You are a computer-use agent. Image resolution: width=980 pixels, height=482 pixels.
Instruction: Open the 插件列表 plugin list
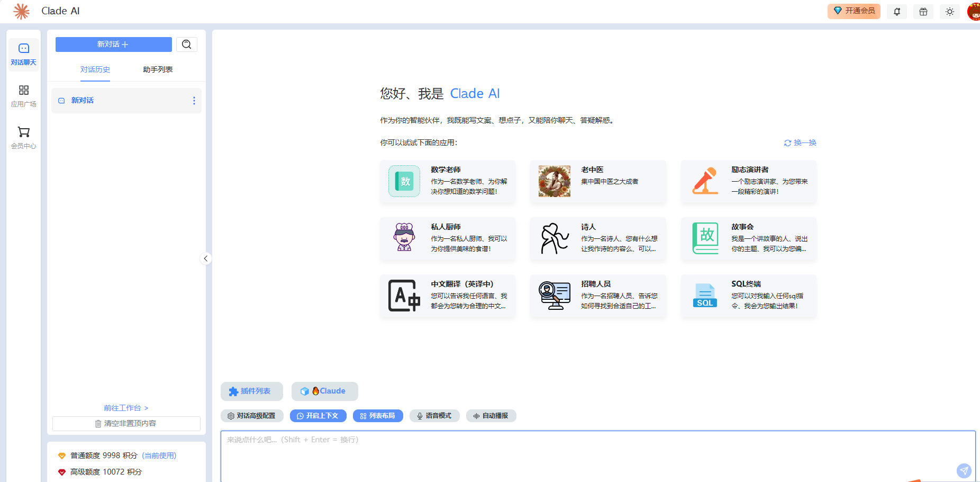coord(252,391)
